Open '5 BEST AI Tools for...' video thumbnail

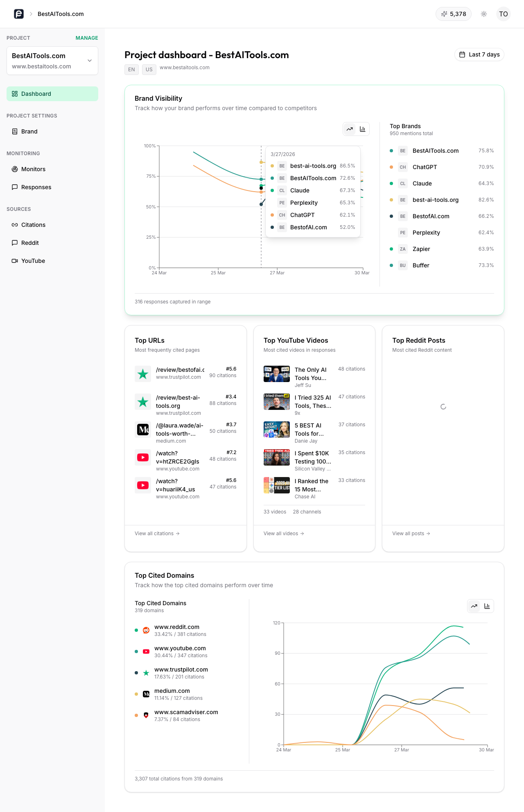(x=277, y=430)
